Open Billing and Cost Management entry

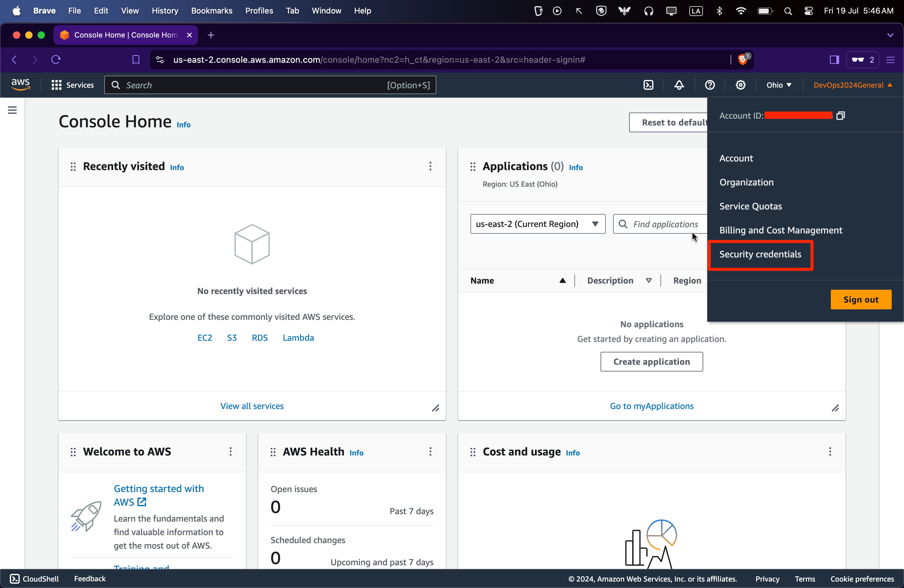[781, 230]
